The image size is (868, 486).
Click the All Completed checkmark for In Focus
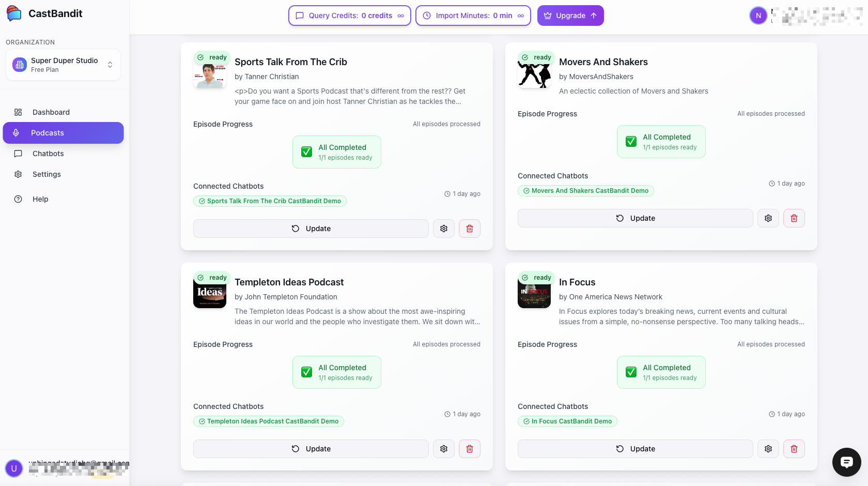point(631,372)
